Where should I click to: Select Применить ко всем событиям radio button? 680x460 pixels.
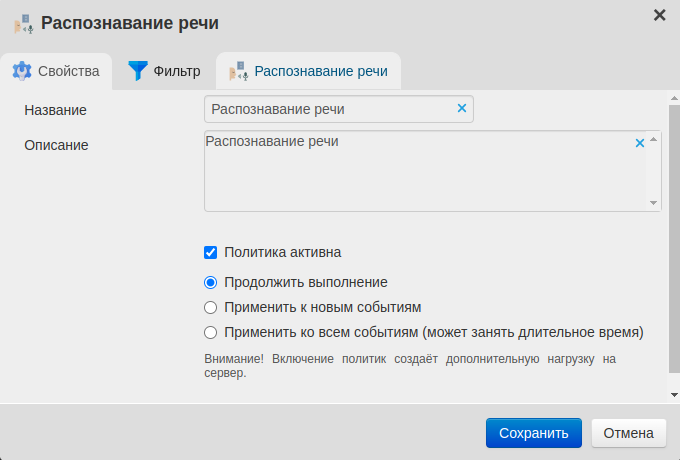tap(211, 332)
